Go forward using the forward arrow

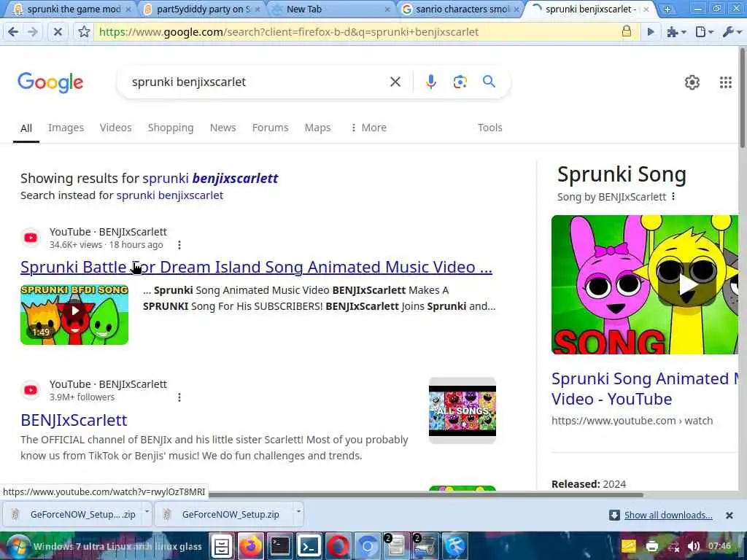click(x=32, y=32)
